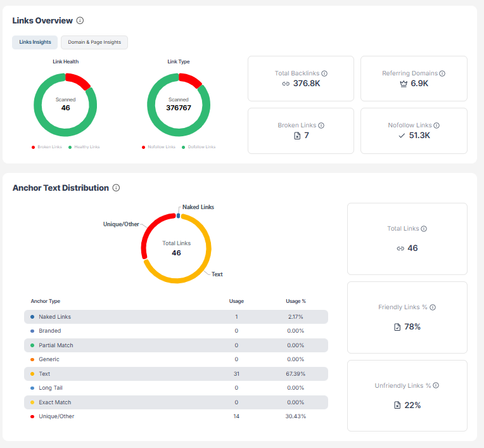The width and height of the screenshot is (484, 448).
Task: Click the Referring Domains 6.9K value
Action: [419, 84]
